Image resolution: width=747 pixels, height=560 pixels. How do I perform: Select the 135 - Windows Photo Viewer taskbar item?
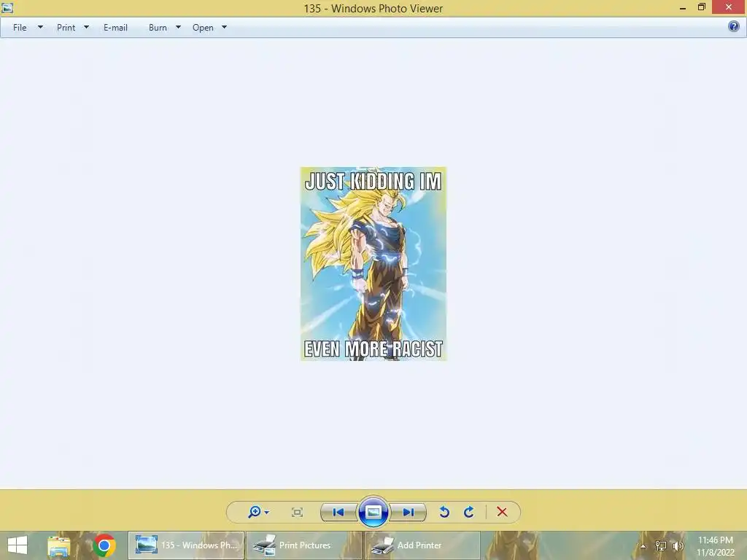click(x=186, y=545)
